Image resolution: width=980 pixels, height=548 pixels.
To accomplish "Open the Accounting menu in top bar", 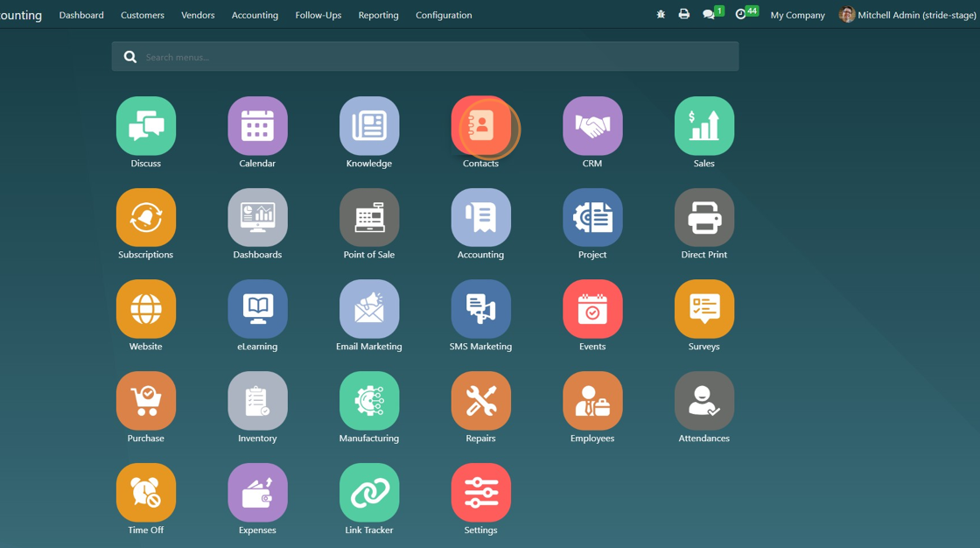I will (x=255, y=15).
